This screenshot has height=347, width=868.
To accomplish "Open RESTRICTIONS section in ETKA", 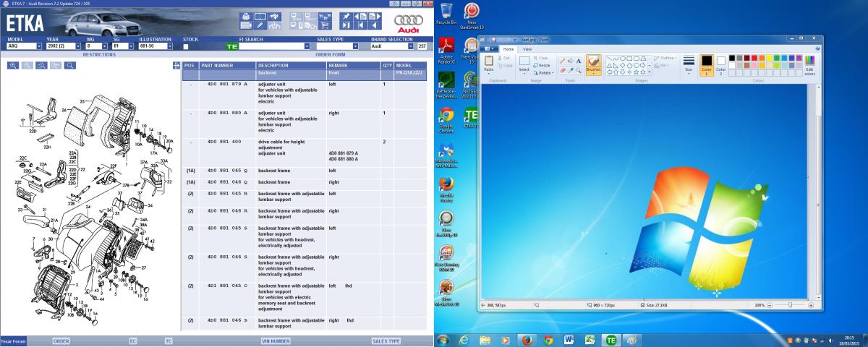I will tap(99, 54).
